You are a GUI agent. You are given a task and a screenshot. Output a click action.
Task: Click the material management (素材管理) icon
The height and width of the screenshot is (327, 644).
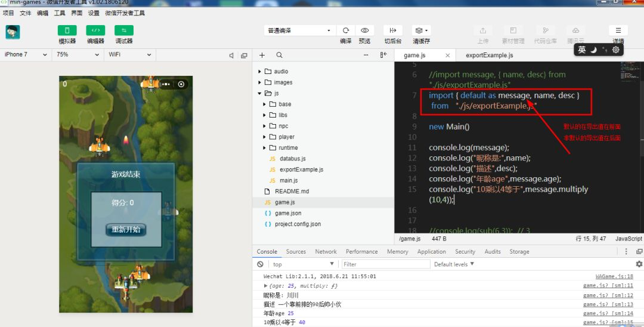tap(513, 30)
